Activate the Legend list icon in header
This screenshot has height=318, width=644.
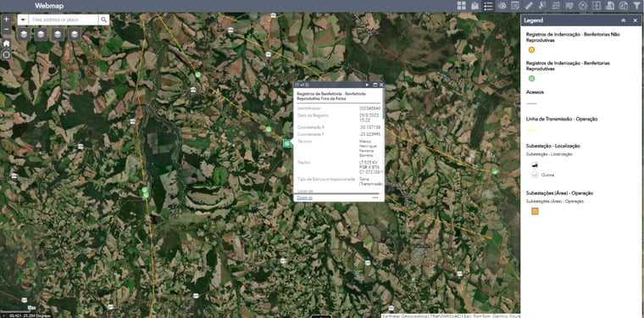(x=488, y=6)
